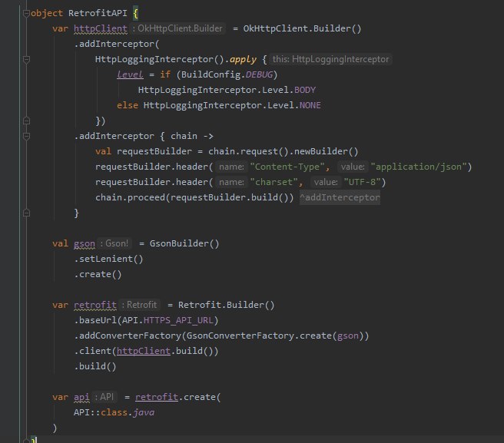Click the OkHttpClient.Builder() constructor call
Viewport: 504px width, 443px height.
pos(302,28)
